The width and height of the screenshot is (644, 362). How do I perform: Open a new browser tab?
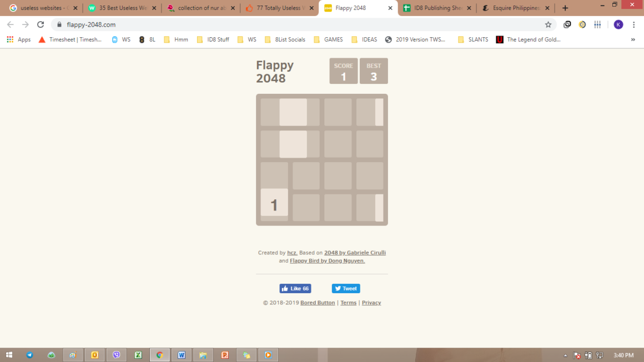click(x=565, y=8)
